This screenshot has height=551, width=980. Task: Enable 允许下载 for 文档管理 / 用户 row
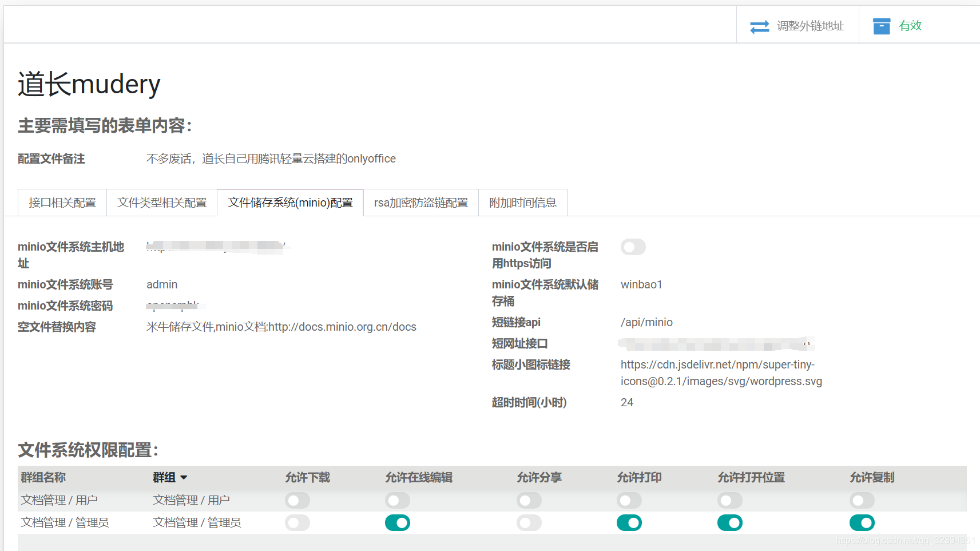tap(297, 501)
